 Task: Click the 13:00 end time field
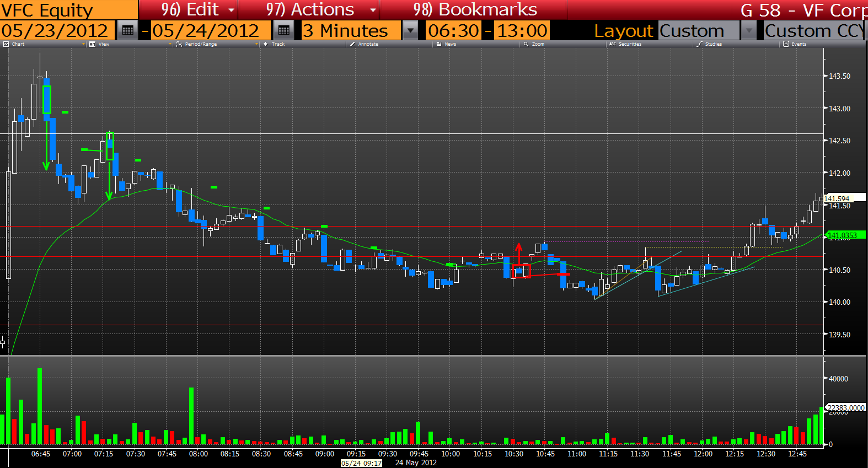[x=522, y=30]
